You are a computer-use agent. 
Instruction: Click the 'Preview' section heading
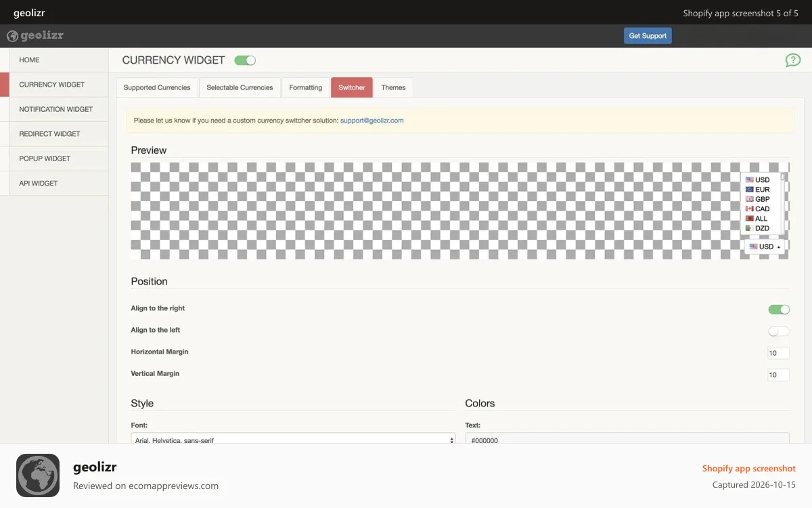149,150
